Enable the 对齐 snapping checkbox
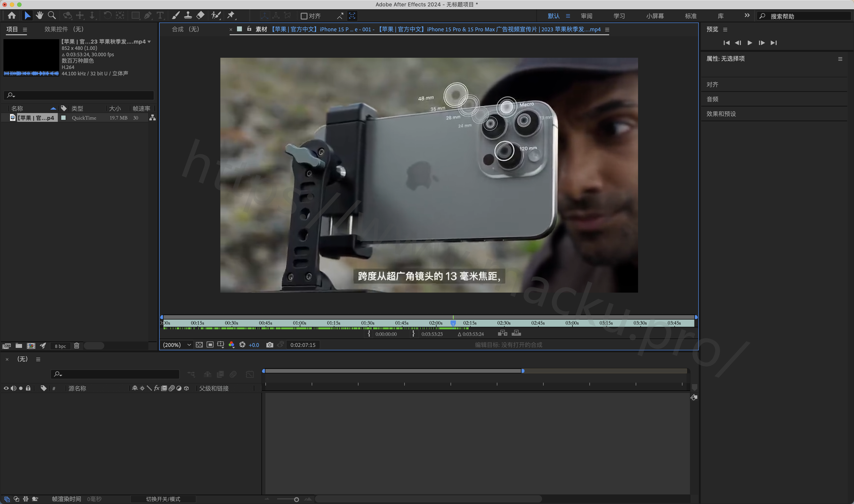 (304, 16)
